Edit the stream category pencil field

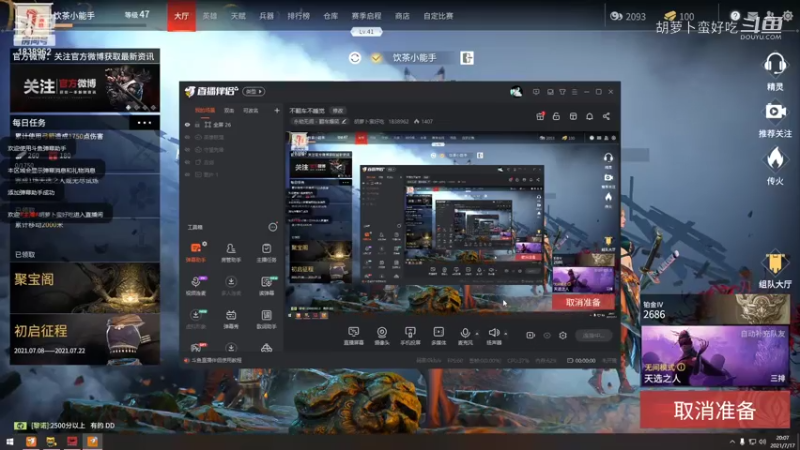coord(320,121)
